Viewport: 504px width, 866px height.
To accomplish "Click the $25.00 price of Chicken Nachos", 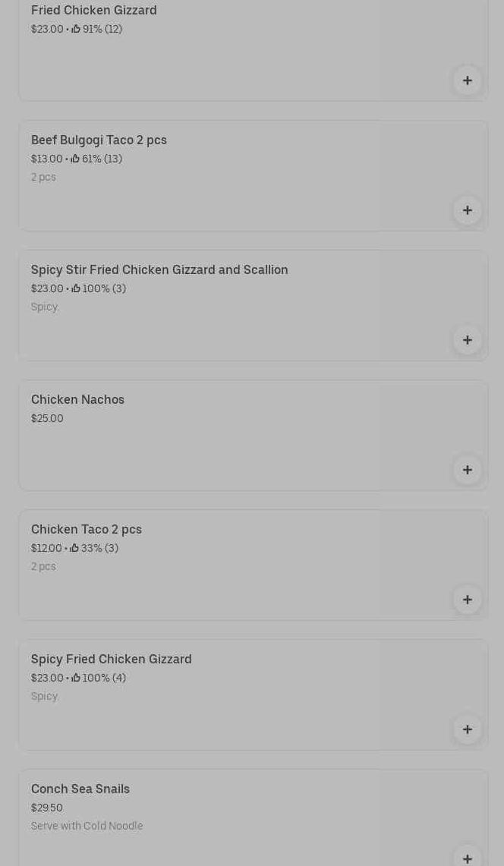I will (x=47, y=418).
